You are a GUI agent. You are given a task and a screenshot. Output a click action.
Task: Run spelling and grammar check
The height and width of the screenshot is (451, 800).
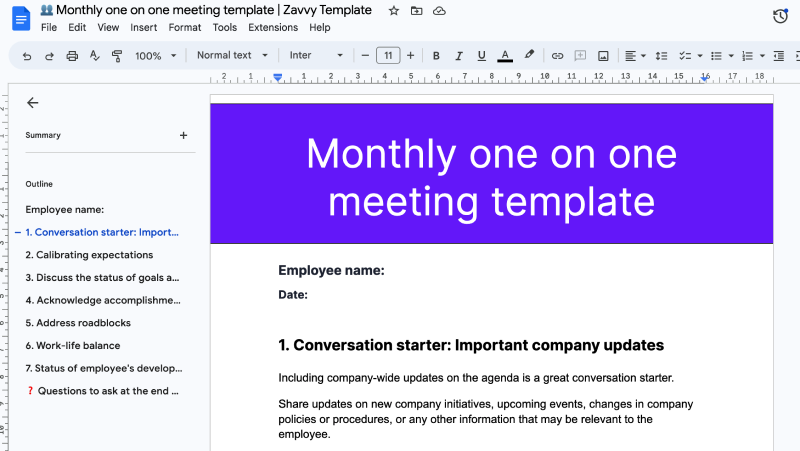tap(94, 56)
